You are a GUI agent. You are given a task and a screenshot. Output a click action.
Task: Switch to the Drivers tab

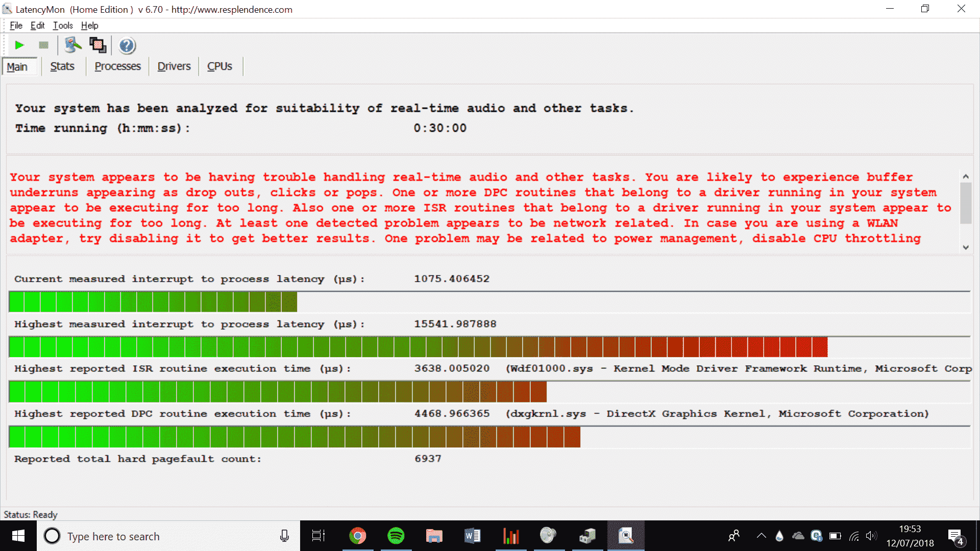coord(174,66)
